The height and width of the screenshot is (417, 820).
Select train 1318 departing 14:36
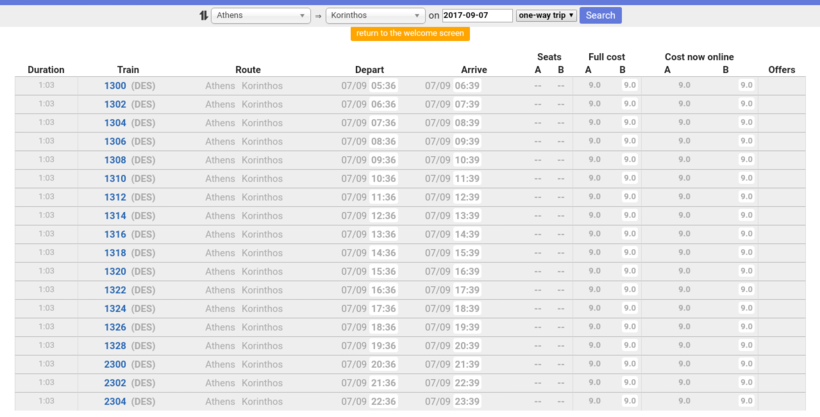coord(115,253)
